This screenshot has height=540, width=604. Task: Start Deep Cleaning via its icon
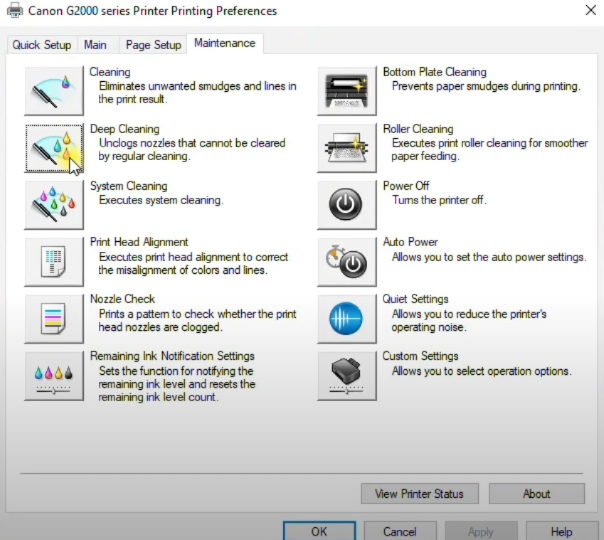click(54, 148)
